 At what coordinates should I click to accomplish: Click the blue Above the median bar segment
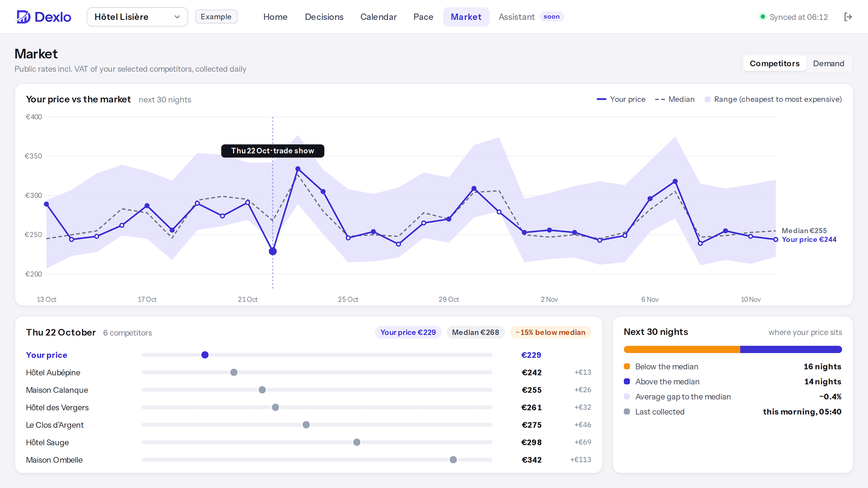791,349
